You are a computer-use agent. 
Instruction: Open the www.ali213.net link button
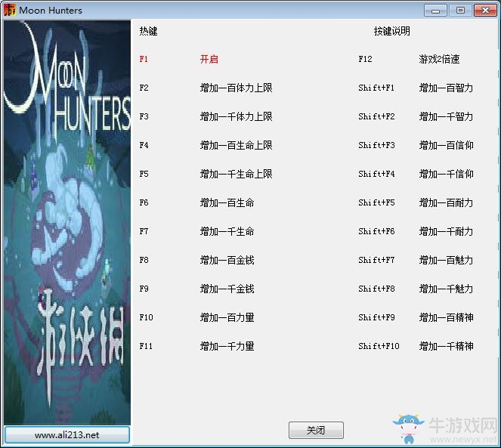click(67, 435)
